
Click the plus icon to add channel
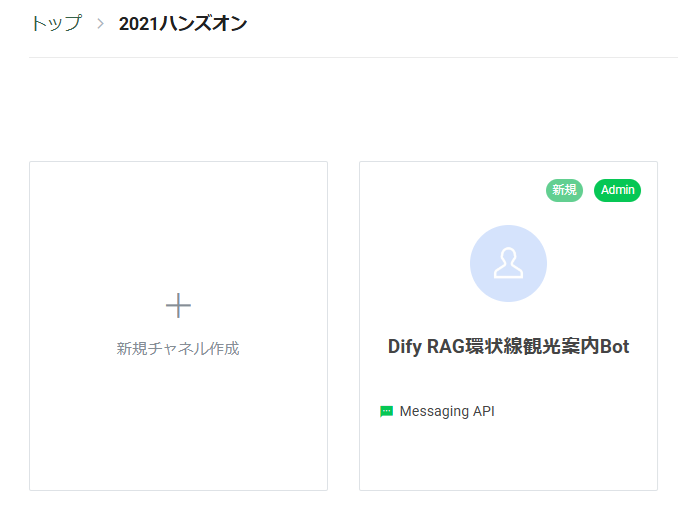click(x=178, y=305)
